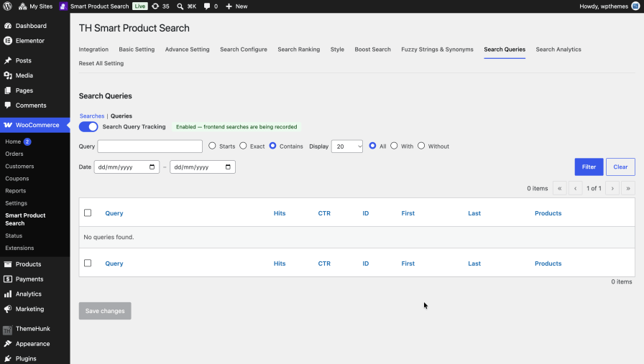Switch to Search Analytics tab

point(558,50)
